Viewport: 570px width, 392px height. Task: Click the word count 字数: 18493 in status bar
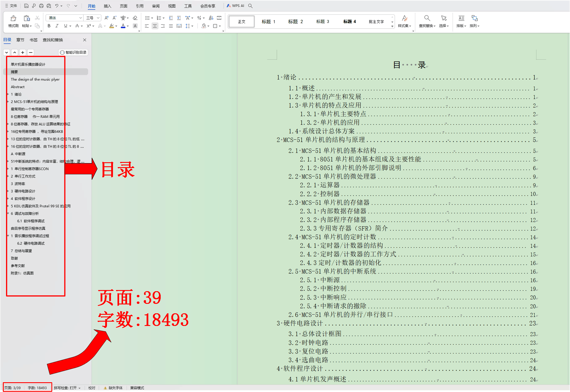[x=37, y=388]
